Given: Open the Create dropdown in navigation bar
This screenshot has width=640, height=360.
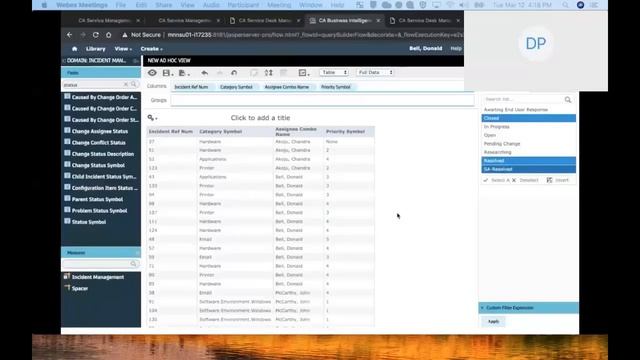Looking at the screenshot, I should pos(151,49).
